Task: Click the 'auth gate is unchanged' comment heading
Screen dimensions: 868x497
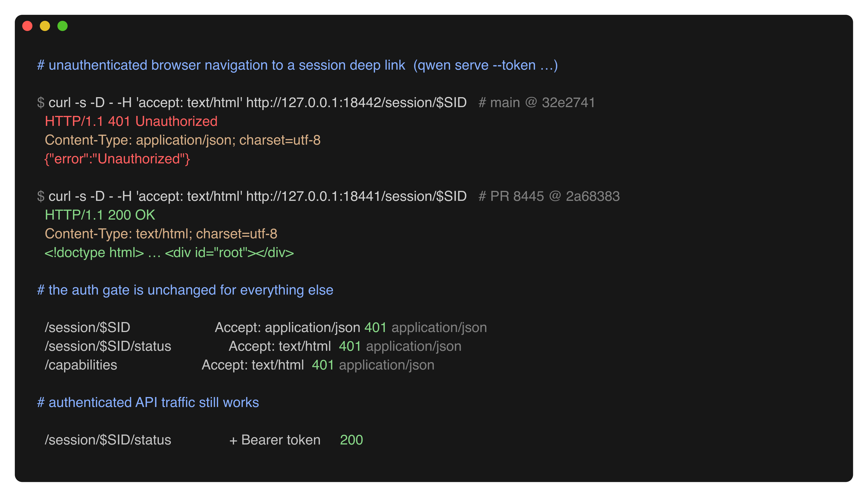Action: point(185,290)
